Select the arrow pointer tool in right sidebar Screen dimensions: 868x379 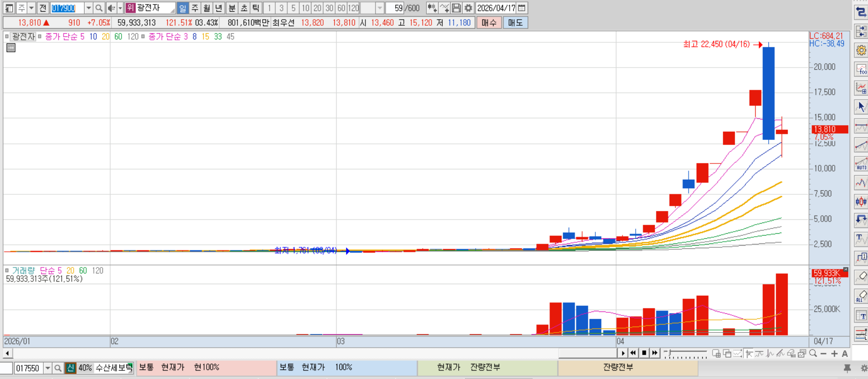861,107
